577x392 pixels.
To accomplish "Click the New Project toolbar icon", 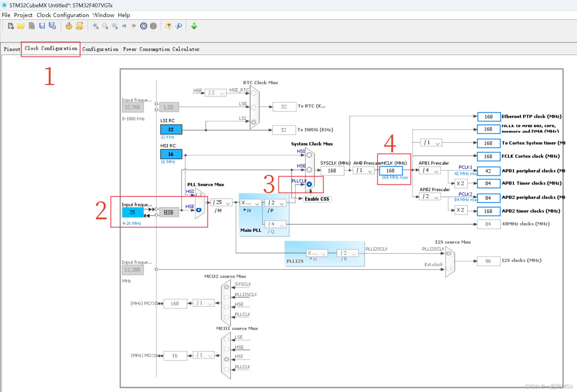I will pyautogui.click(x=11, y=26).
